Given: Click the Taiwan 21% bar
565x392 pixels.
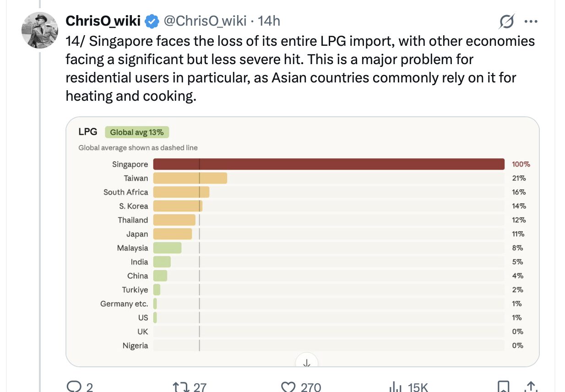Looking at the screenshot, I should [190, 178].
